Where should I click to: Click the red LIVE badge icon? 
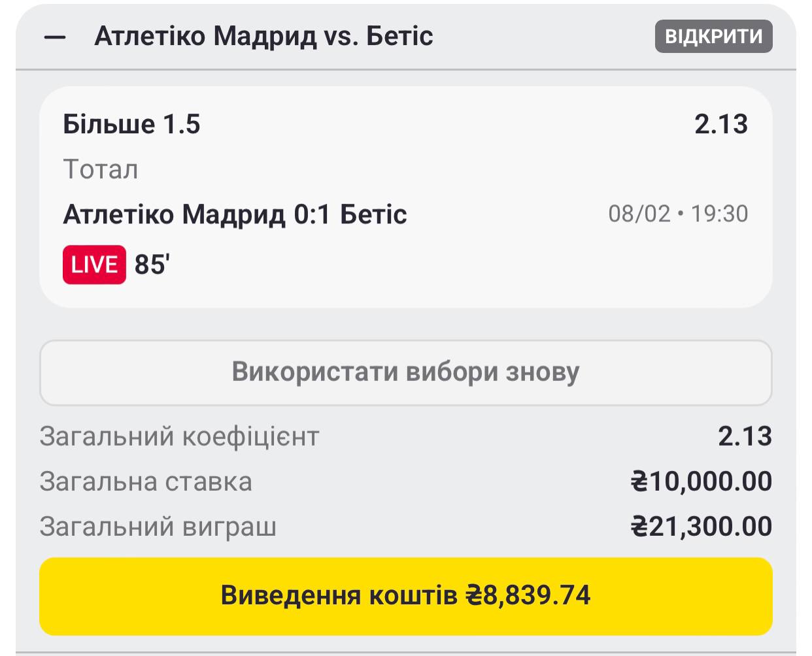(94, 265)
